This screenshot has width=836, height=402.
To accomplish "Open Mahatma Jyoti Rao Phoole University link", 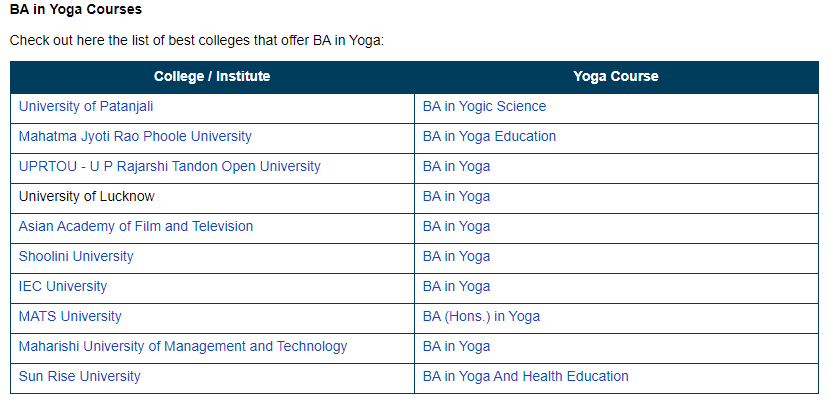I will click(135, 136).
